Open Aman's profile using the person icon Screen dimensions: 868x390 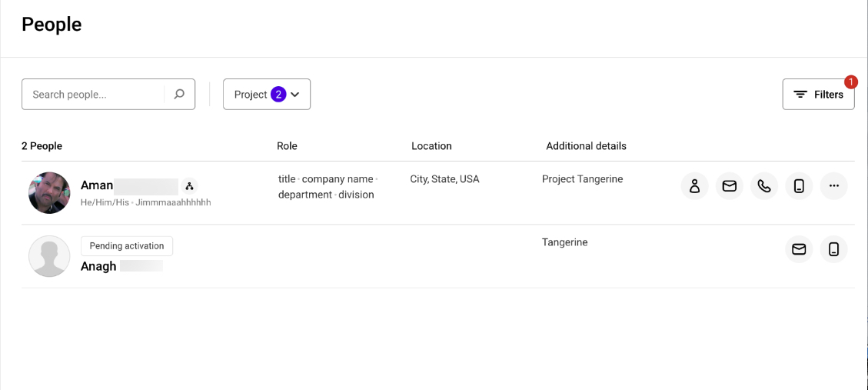[694, 186]
